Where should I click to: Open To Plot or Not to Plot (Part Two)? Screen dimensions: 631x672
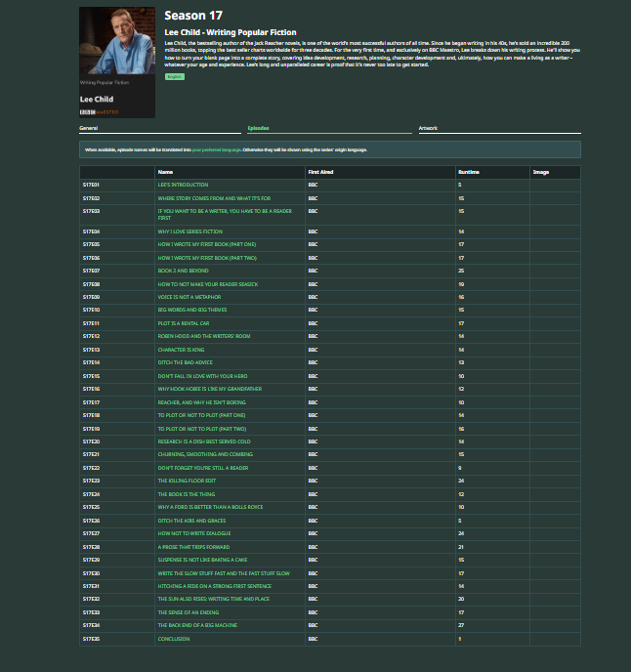tap(202, 429)
